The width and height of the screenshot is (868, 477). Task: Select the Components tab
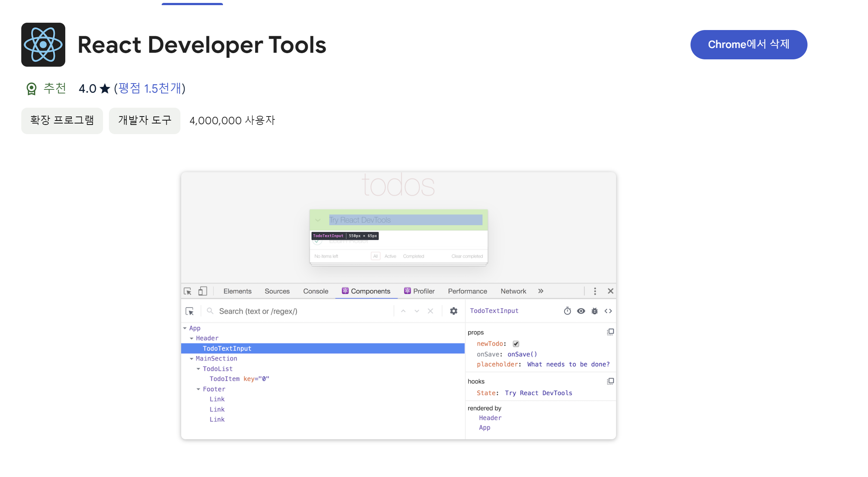pos(366,291)
